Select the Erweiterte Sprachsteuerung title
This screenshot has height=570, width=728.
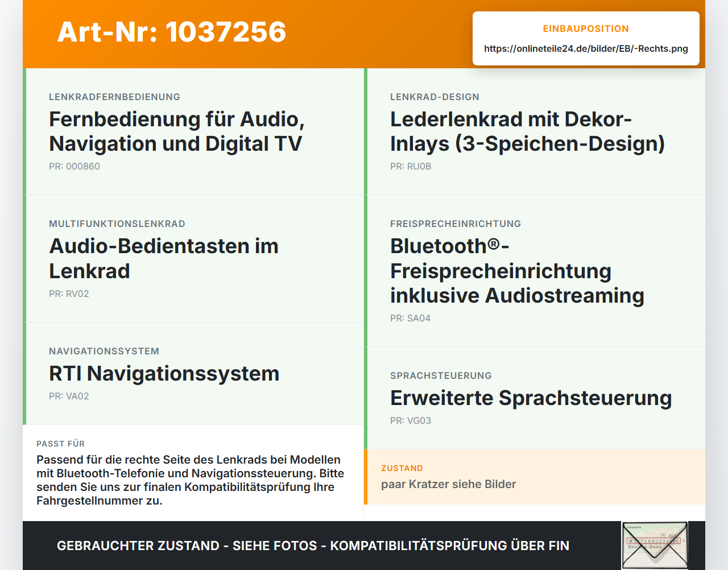point(531,398)
